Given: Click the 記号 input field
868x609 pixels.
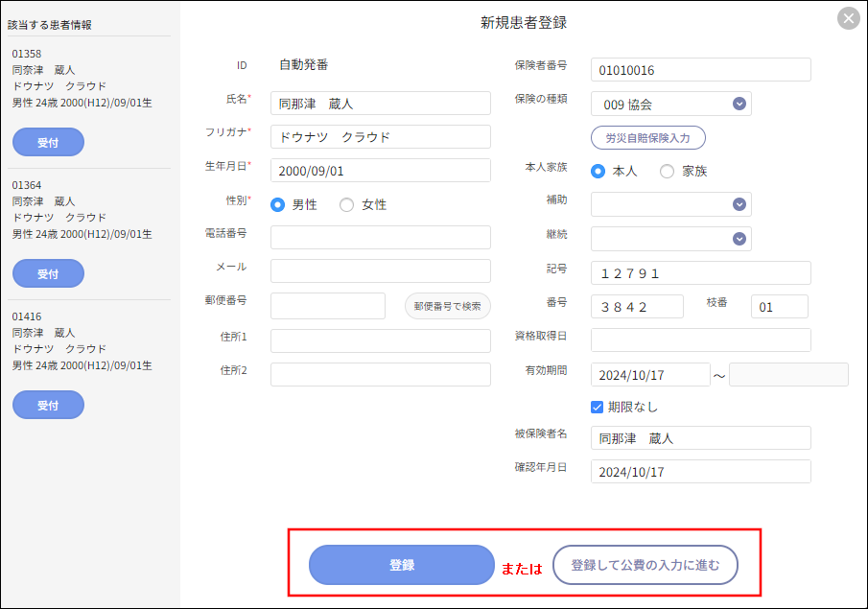Looking at the screenshot, I should pos(700,271).
